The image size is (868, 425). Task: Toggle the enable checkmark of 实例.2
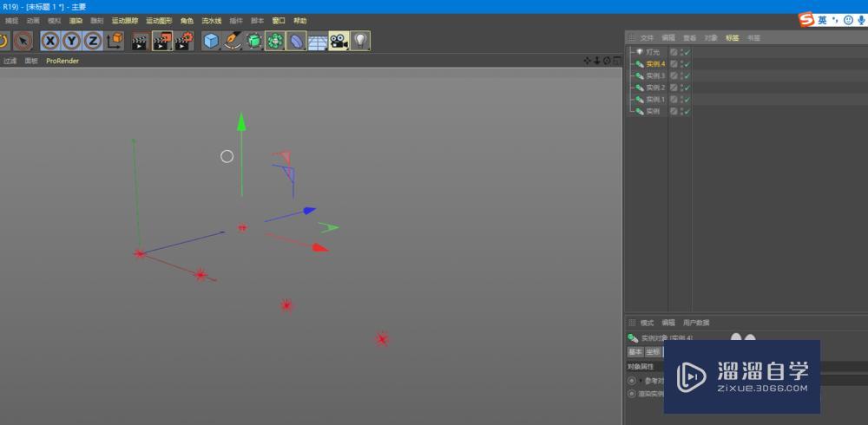coord(687,88)
